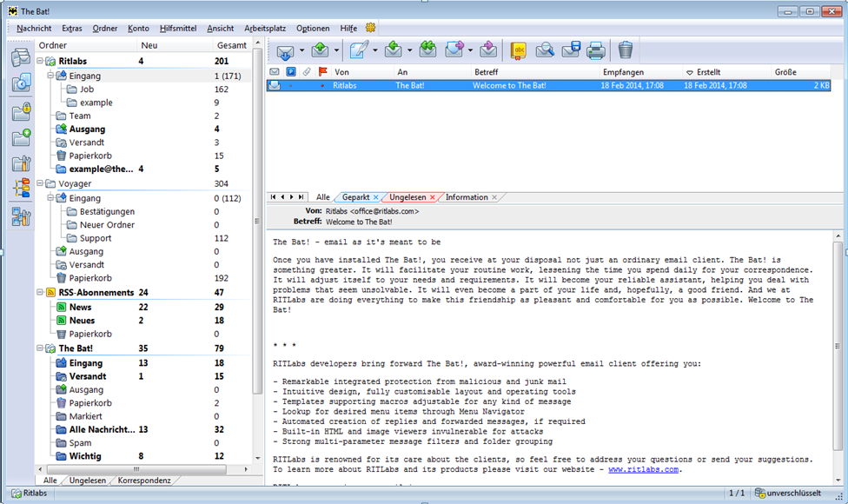This screenshot has width=848, height=504.
Task: Click the sidebar folder with padlock icon
Action: [21, 111]
